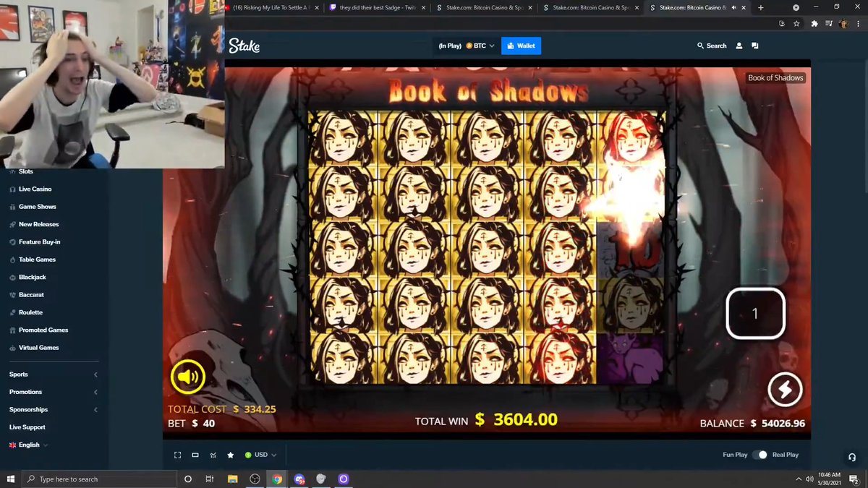Open the user profile icon
This screenshot has width=868, height=488.
pyautogui.click(x=739, y=46)
